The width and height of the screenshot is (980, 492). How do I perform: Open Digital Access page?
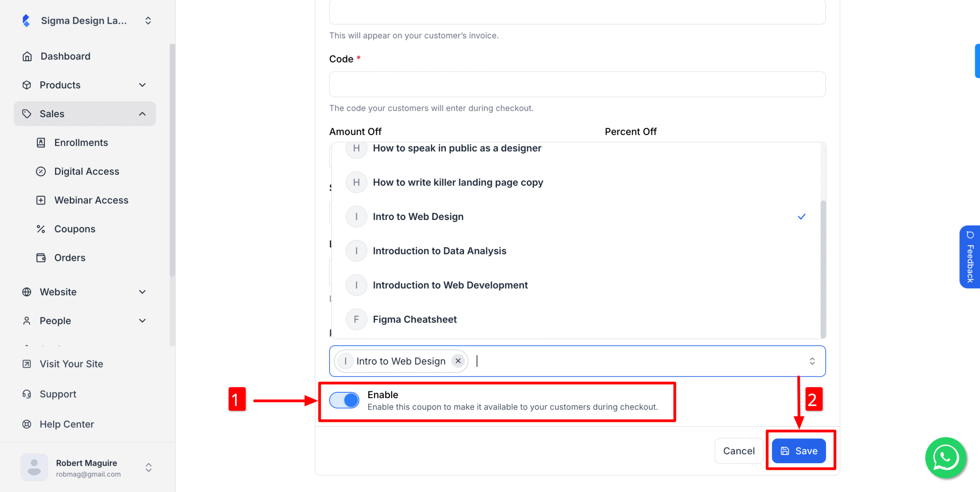87,171
